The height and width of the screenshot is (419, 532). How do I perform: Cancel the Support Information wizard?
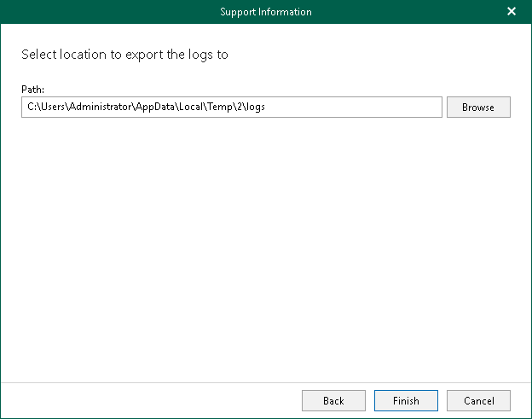coord(478,401)
